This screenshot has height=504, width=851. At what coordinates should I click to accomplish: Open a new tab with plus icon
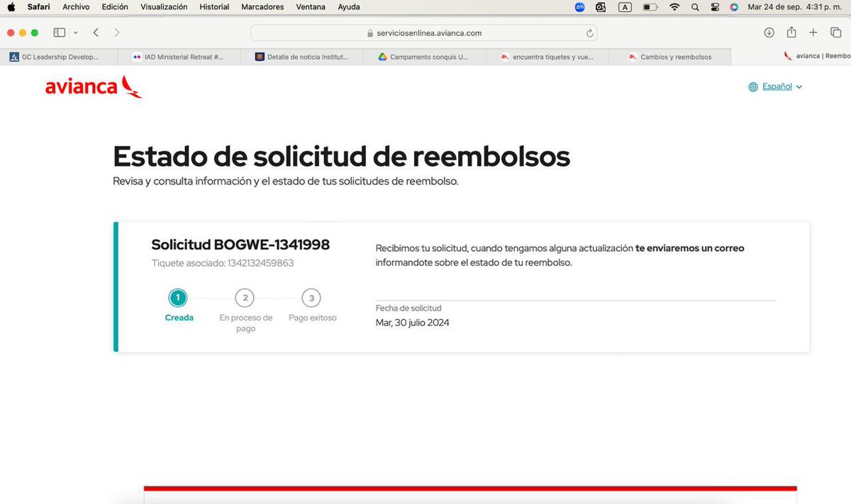813,33
